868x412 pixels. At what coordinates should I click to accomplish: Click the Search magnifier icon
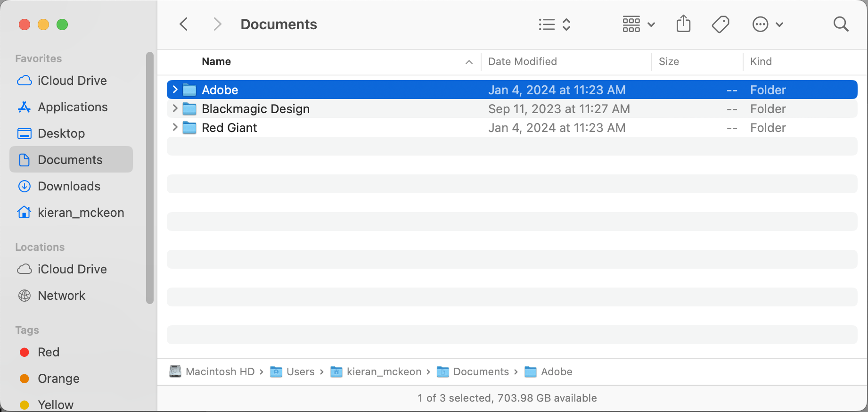841,24
